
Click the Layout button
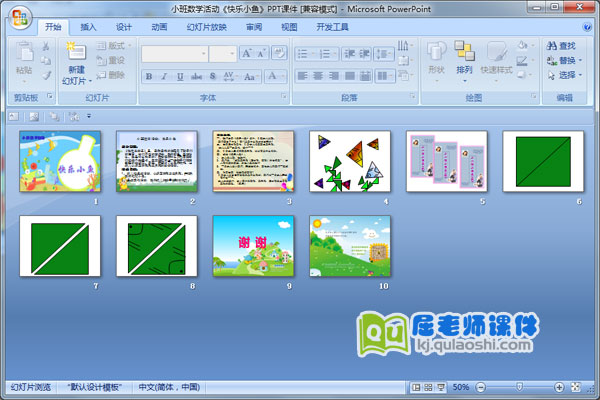pyautogui.click(x=114, y=46)
